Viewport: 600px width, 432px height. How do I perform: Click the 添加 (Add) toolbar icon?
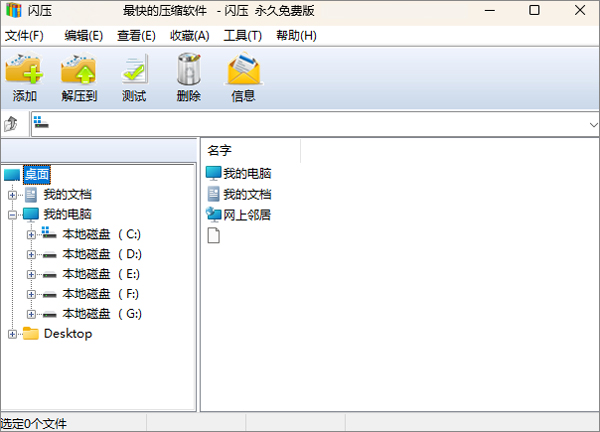tap(24, 69)
